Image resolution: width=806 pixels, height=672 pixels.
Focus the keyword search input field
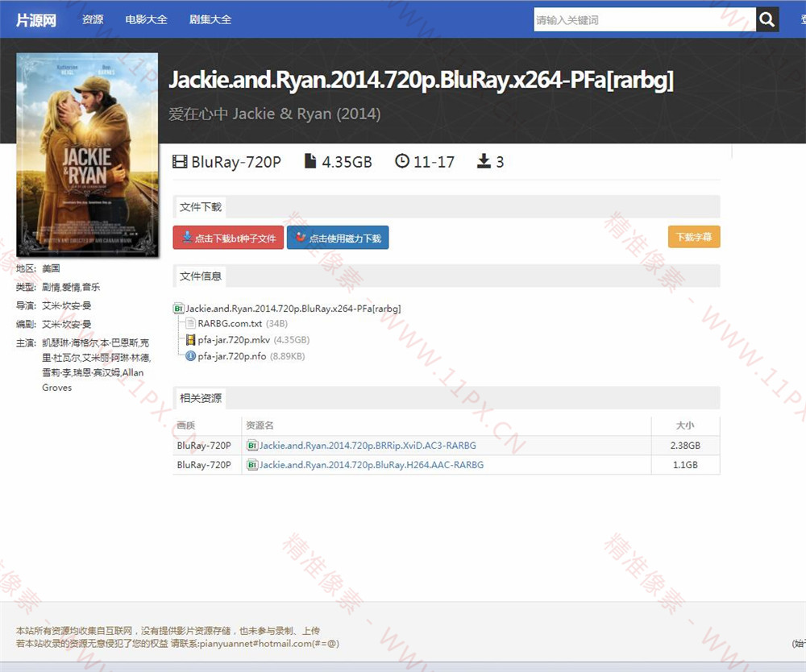(645, 19)
